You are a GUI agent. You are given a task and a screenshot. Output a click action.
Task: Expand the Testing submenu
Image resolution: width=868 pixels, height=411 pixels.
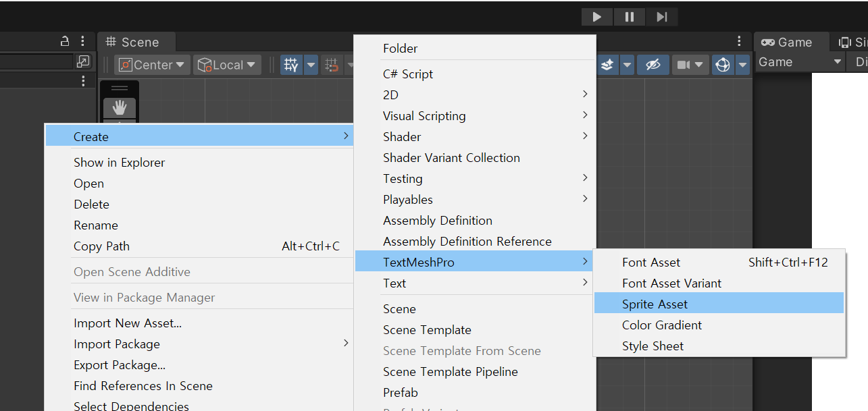tap(476, 178)
